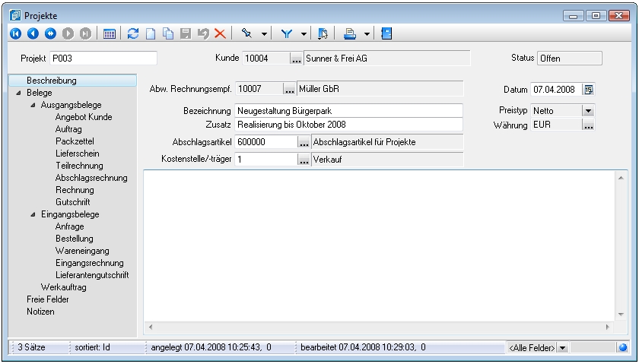Screen dimensions: 639x364
Task: Click the Bezeichnung text field
Action: (x=348, y=111)
